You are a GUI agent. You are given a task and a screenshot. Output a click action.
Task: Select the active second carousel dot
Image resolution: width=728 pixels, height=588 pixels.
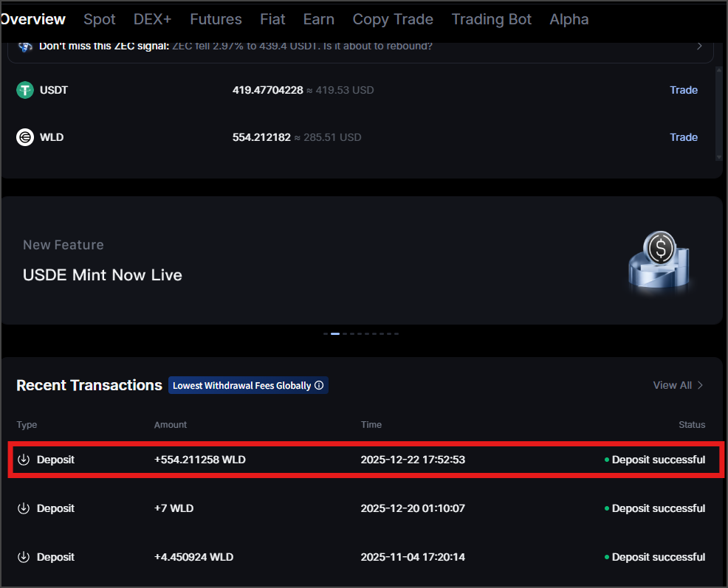click(x=334, y=333)
